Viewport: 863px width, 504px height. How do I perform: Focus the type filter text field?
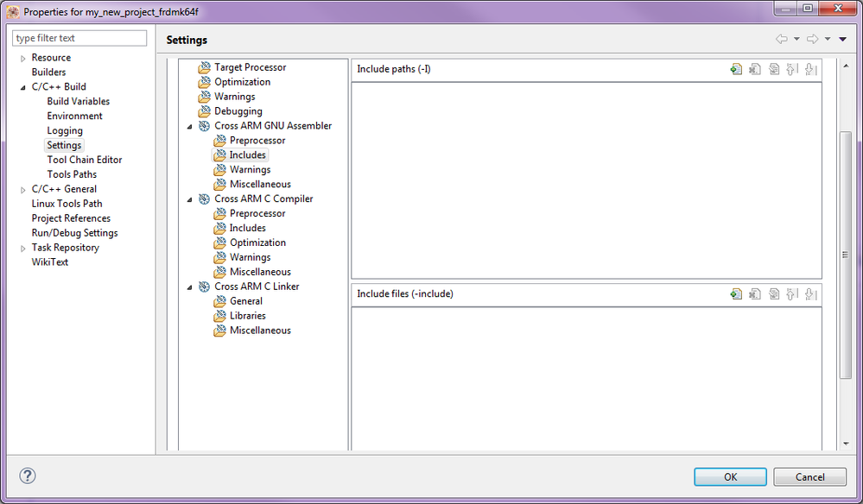pos(79,38)
